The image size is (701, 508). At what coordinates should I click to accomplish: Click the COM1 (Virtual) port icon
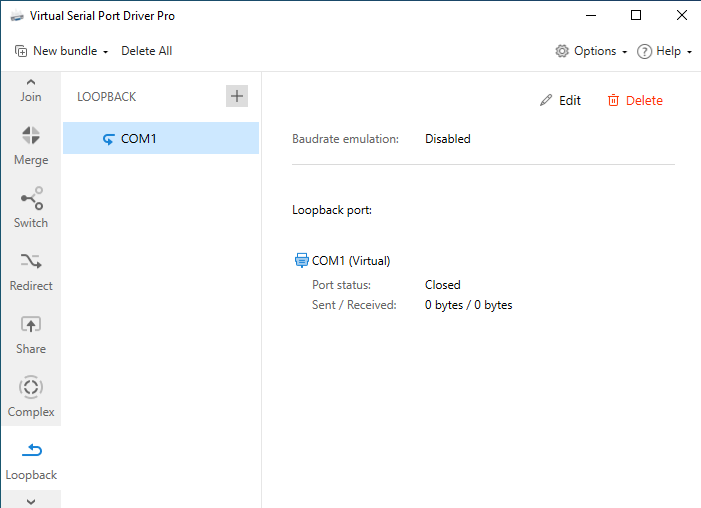pos(302,260)
